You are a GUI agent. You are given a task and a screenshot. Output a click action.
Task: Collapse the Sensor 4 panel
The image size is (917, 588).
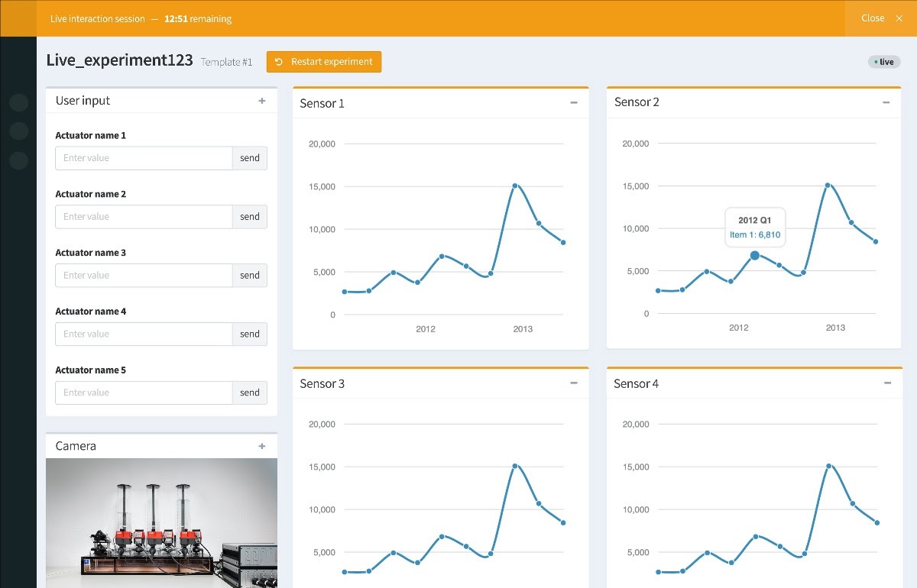pyautogui.click(x=887, y=383)
